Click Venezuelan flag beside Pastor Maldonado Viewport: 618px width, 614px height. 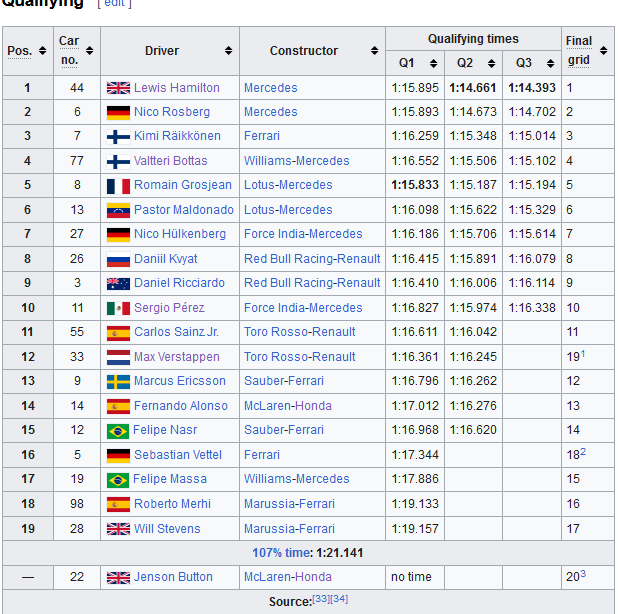point(118,210)
